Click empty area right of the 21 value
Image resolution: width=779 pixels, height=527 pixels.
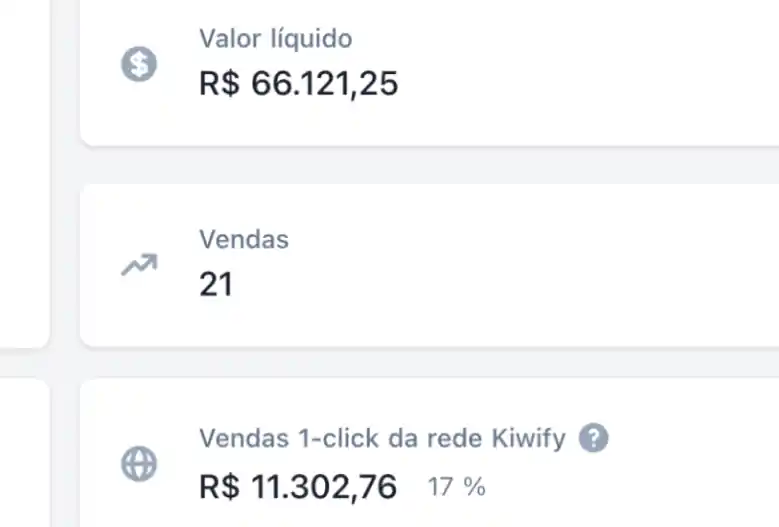click(x=500, y=285)
